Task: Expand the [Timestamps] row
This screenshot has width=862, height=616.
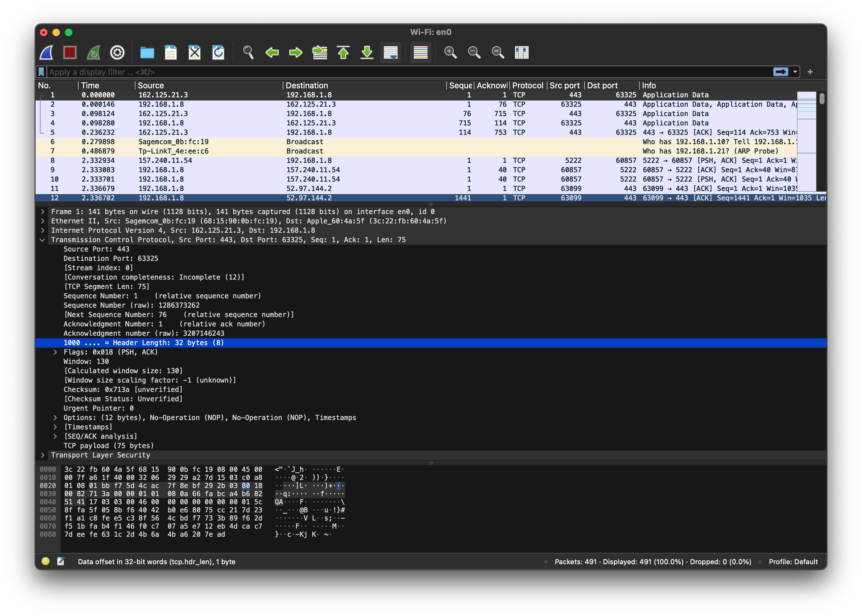Action: coord(55,427)
